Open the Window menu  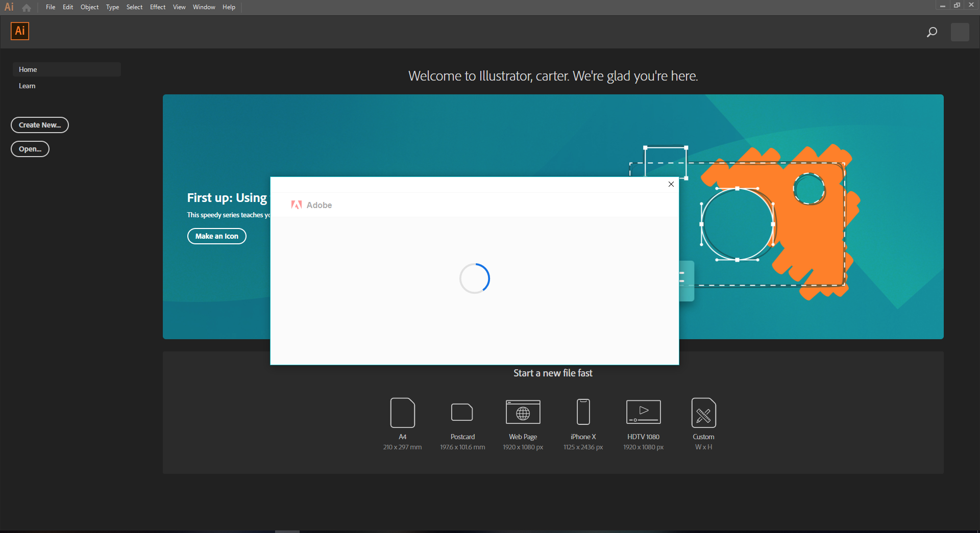tap(204, 7)
